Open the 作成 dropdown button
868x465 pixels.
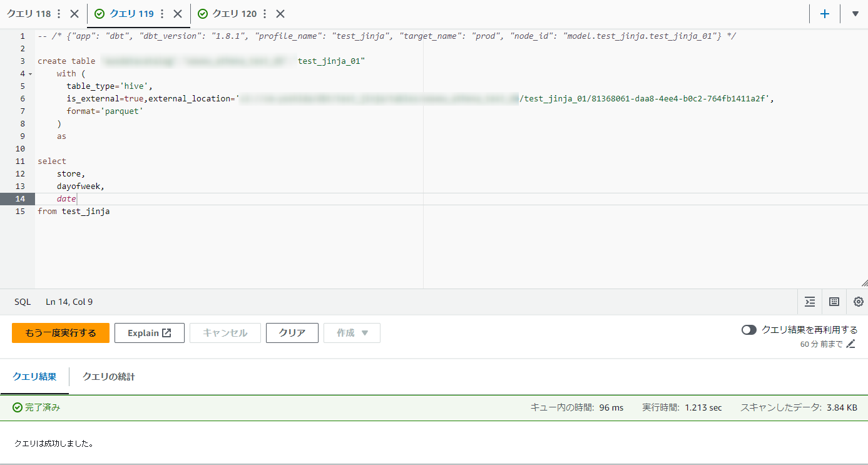(x=352, y=333)
